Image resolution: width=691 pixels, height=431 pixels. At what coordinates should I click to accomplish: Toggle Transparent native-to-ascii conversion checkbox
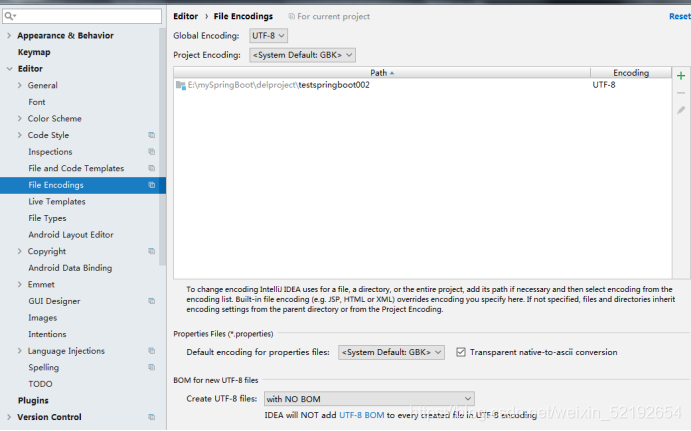click(461, 352)
